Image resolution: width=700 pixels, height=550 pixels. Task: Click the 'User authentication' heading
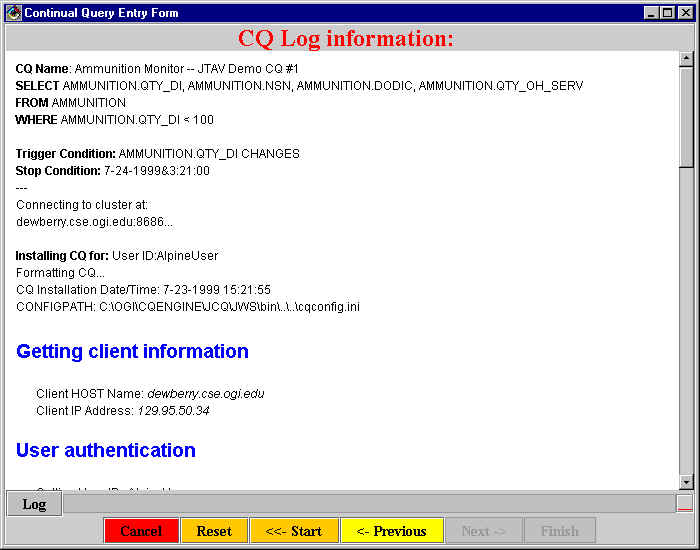(x=106, y=450)
